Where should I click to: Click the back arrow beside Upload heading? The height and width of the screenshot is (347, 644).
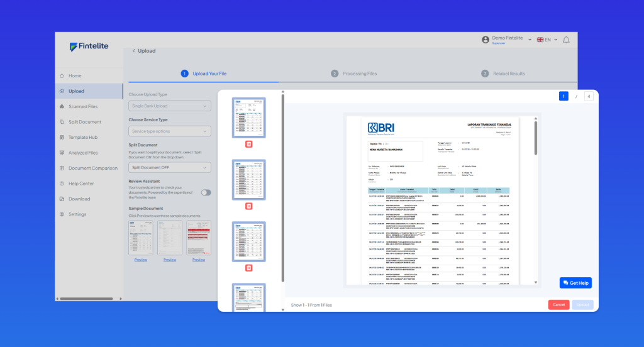pyautogui.click(x=133, y=51)
